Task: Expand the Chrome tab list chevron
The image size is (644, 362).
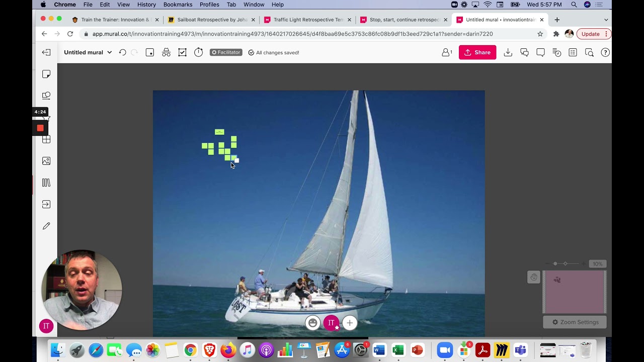Action: [606, 20]
